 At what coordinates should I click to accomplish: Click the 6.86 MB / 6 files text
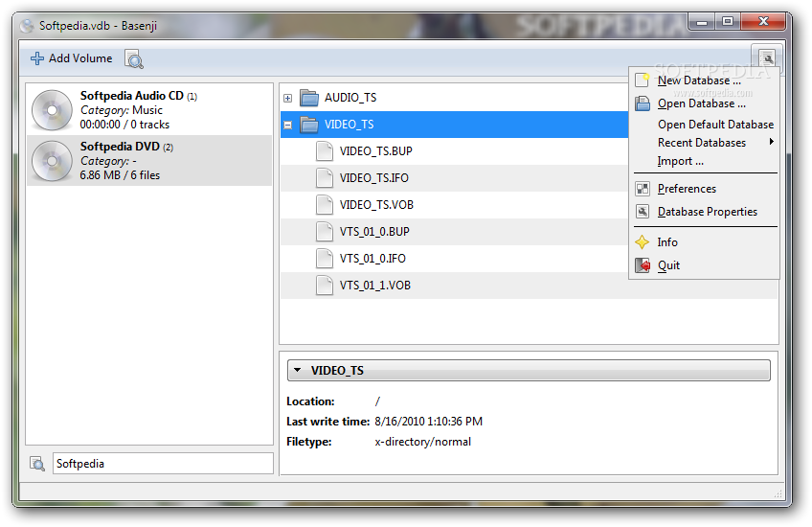coord(120,175)
